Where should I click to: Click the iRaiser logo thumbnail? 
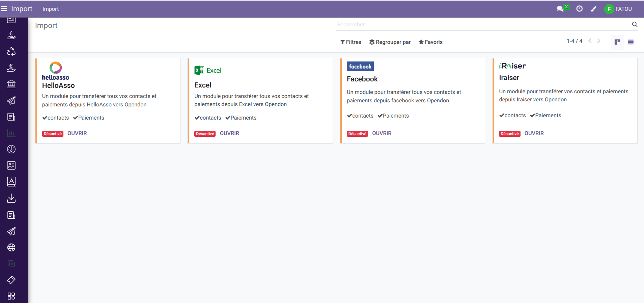[512, 66]
